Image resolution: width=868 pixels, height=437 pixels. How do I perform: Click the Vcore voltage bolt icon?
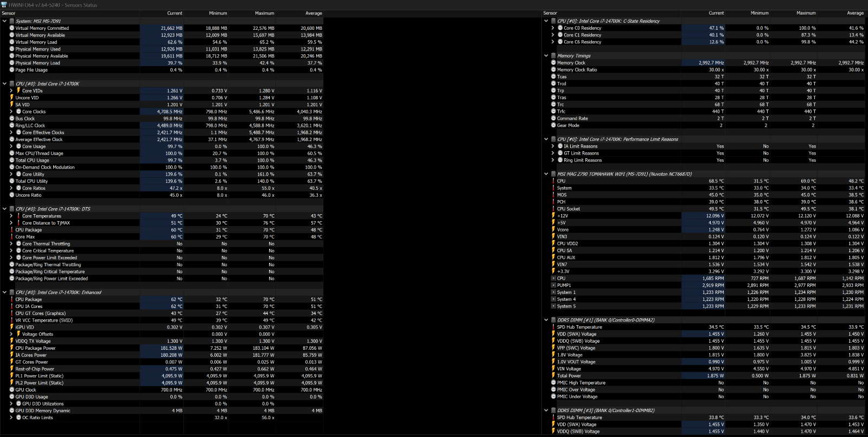553,230
